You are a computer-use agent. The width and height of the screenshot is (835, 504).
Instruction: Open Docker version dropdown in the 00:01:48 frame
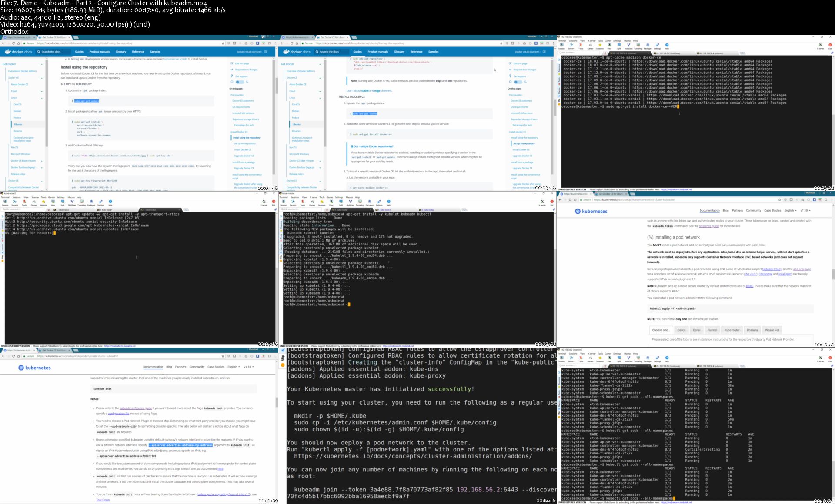[x=250, y=52]
